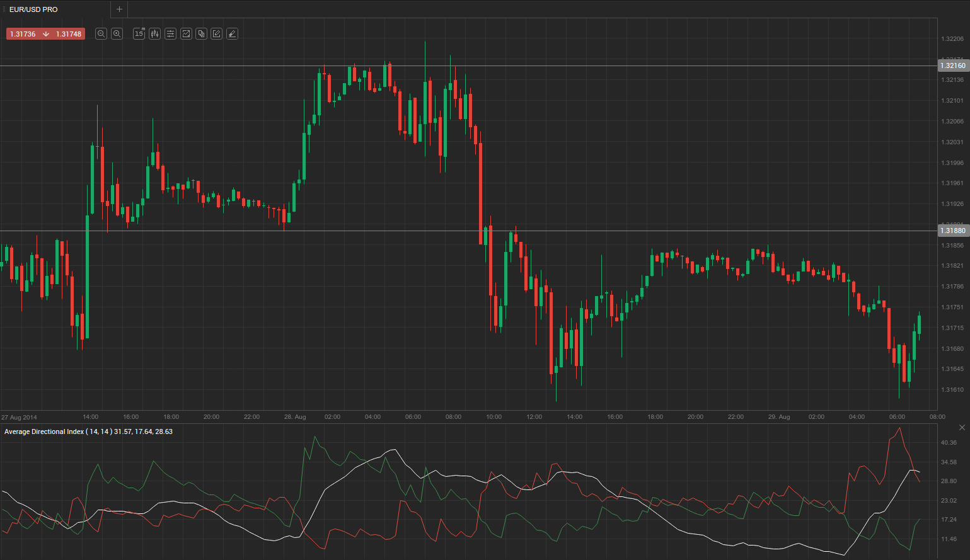Open chart settings sliders icon
The height and width of the screenshot is (560, 970).
[x=170, y=34]
